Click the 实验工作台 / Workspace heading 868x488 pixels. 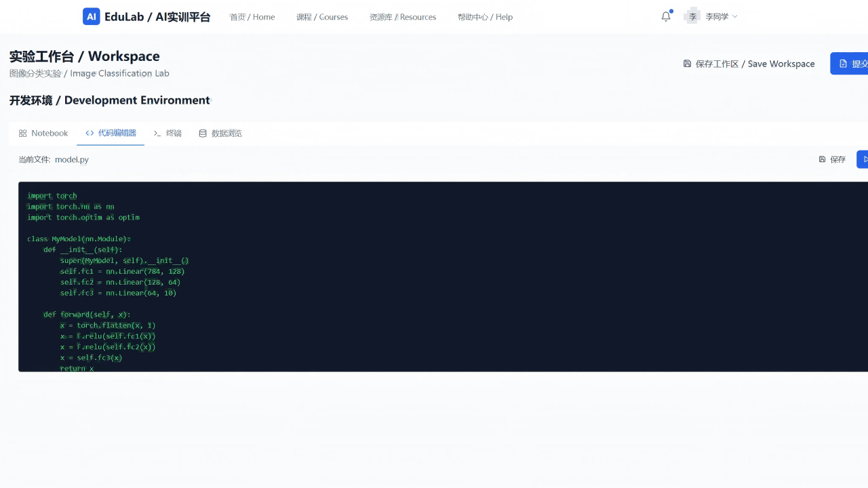(x=85, y=56)
